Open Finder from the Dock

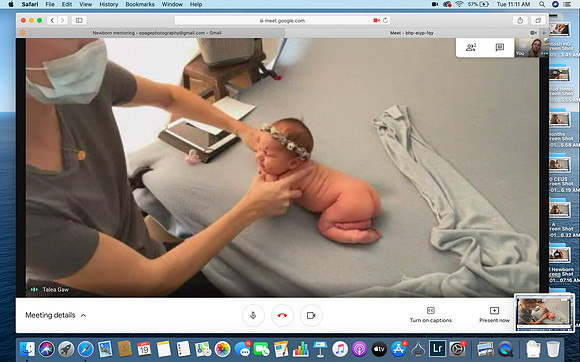(x=27, y=349)
